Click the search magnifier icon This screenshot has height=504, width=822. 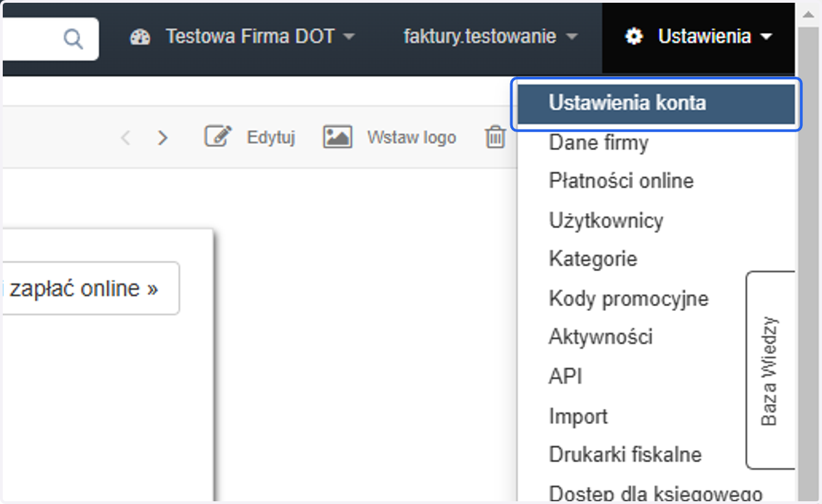[x=73, y=38]
